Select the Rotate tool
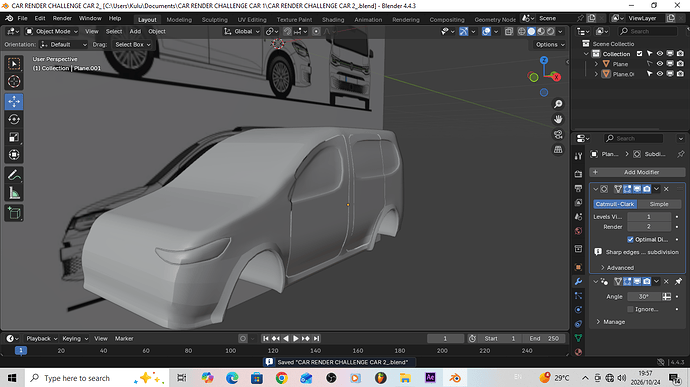Screen dimensions: 690x387 coord(14,119)
